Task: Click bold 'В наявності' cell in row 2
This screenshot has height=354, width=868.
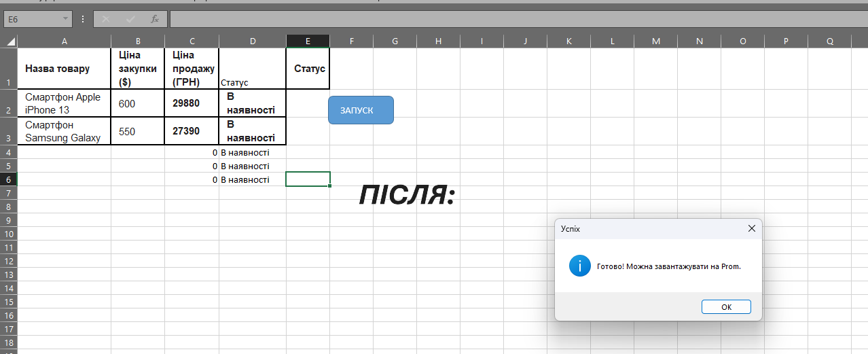Action: pos(253,103)
